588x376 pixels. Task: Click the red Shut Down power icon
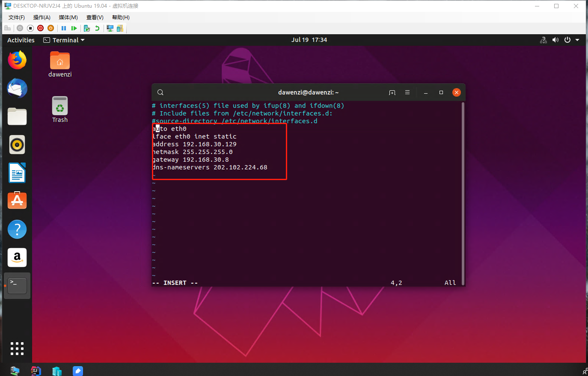(x=40, y=28)
